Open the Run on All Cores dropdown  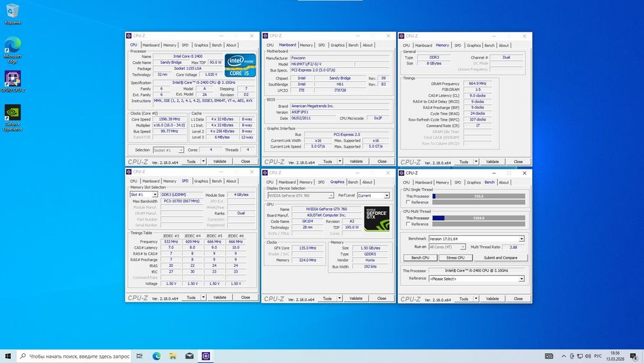[448, 247]
